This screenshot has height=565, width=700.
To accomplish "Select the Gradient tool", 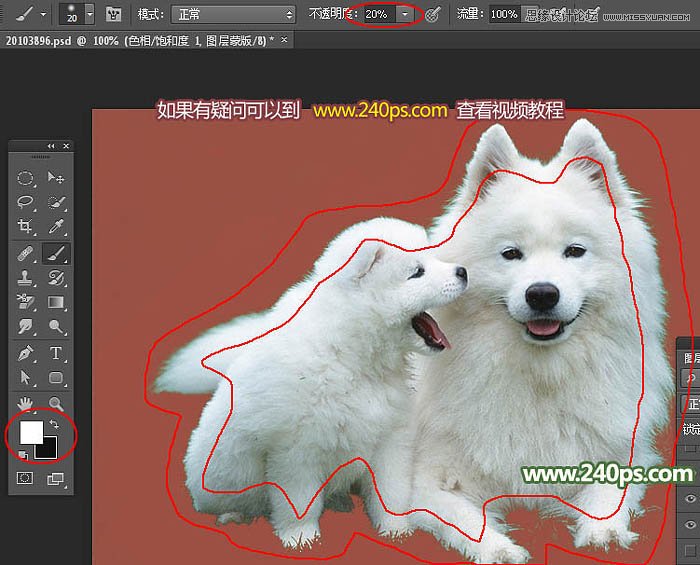I will [57, 303].
